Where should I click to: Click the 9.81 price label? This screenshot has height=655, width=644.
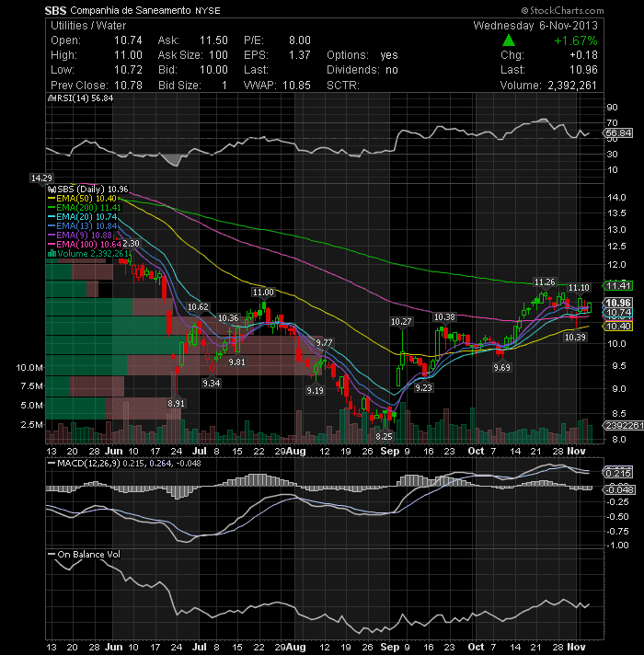(236, 362)
